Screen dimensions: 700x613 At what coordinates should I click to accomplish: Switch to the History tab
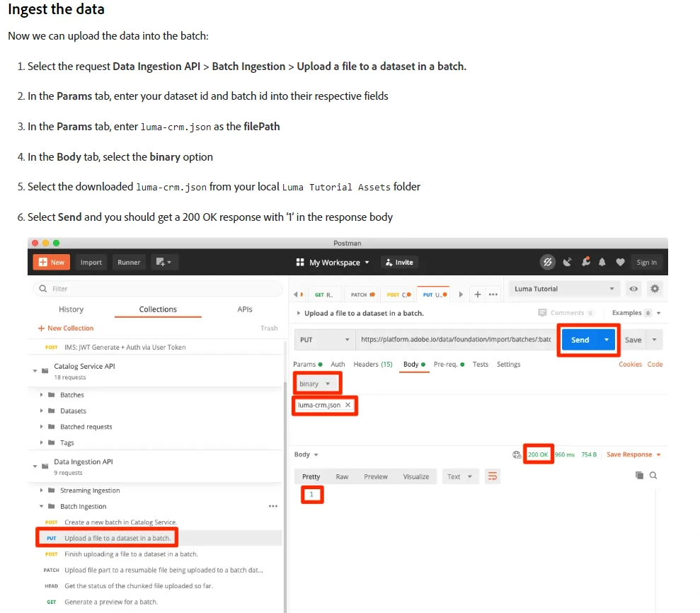coord(71,309)
